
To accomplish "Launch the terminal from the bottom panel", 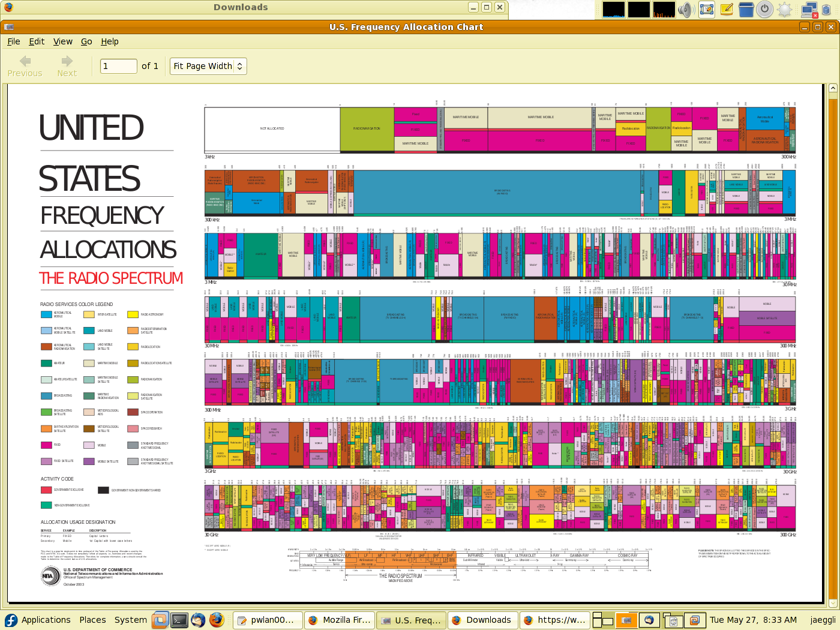I will 179,620.
